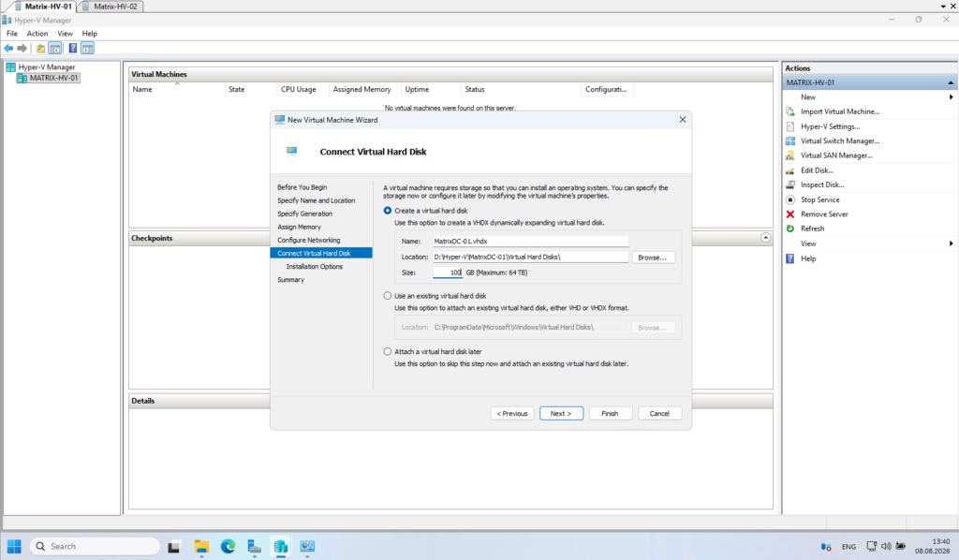Go to Configure Networking wizard step
The image size is (959, 560).
tap(309, 241)
